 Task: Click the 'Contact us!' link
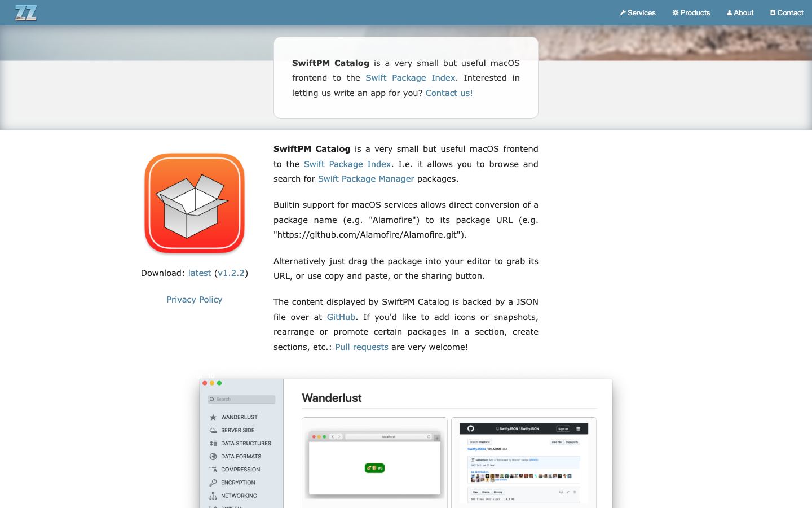(x=449, y=93)
